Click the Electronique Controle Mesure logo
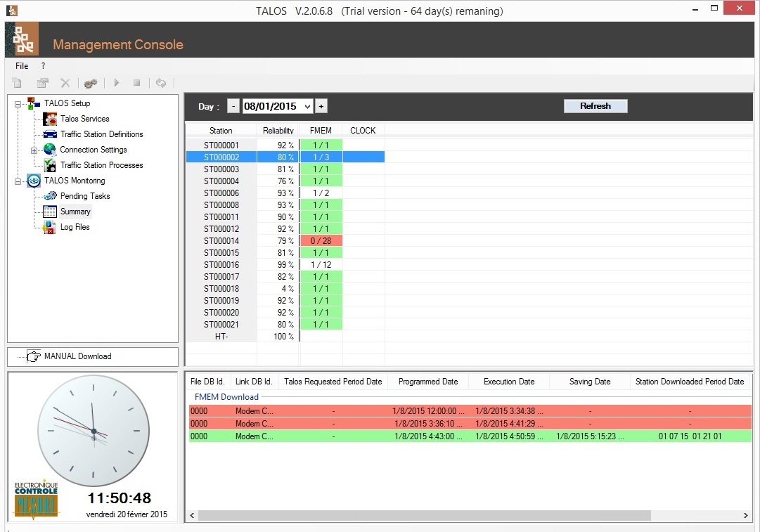This screenshot has width=760, height=532. (x=36, y=500)
